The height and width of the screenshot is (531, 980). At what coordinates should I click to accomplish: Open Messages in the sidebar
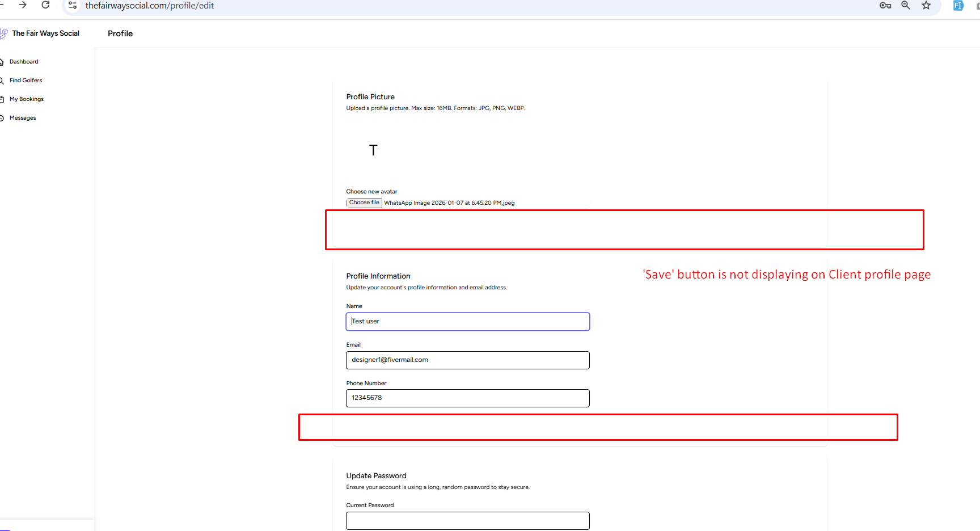click(x=23, y=118)
